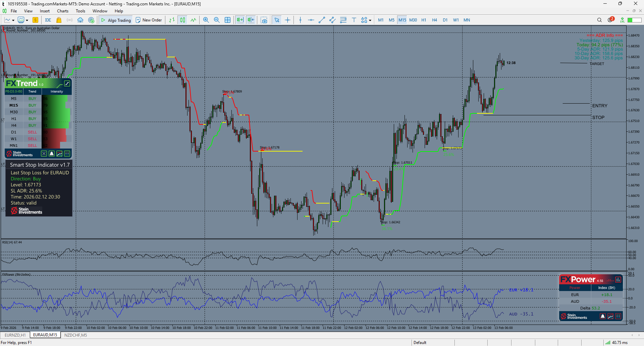Open the VPS cloud hosting icon
This screenshot has height=346, width=644.
(80, 20)
